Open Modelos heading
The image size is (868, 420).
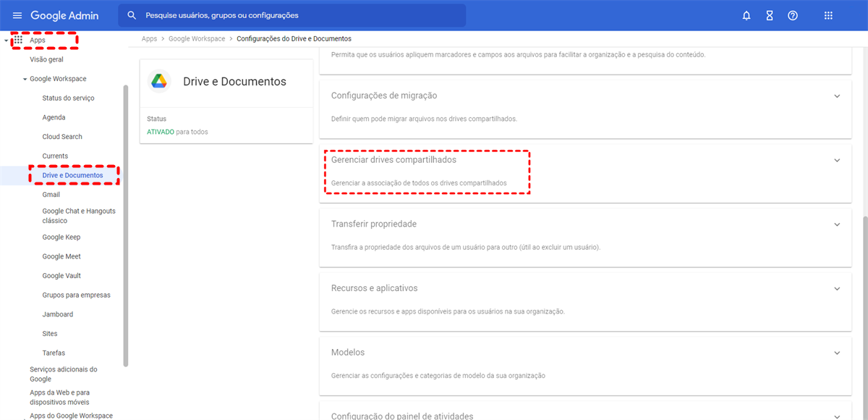click(x=347, y=352)
